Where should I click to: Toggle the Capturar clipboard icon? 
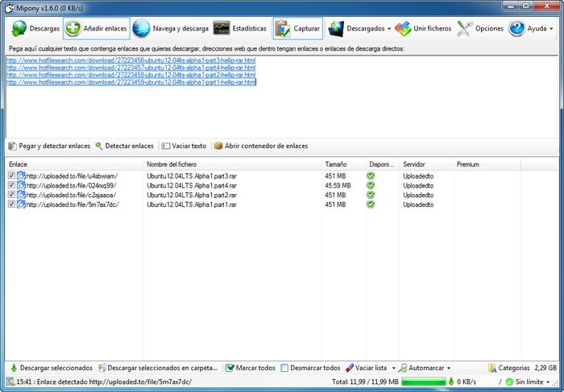[x=283, y=28]
